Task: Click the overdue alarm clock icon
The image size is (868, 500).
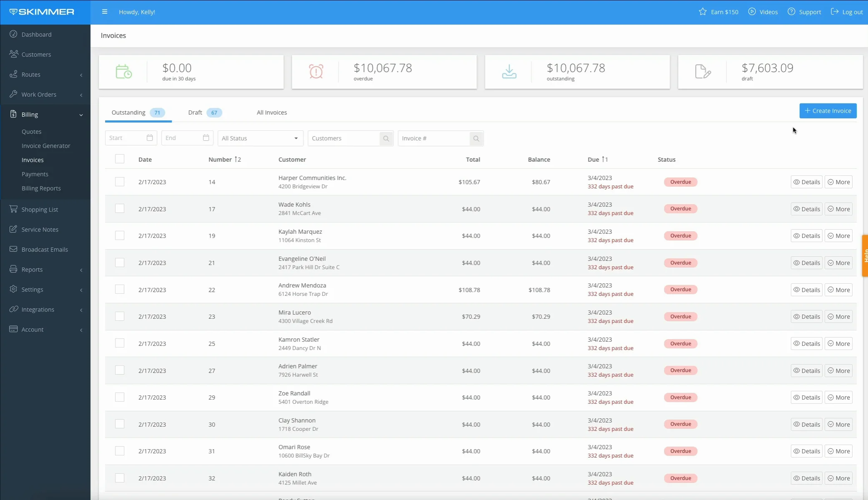Action: (316, 71)
